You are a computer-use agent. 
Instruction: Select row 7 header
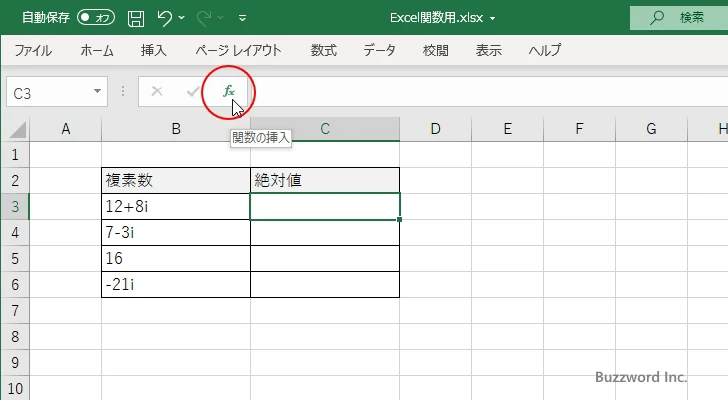click(x=15, y=310)
